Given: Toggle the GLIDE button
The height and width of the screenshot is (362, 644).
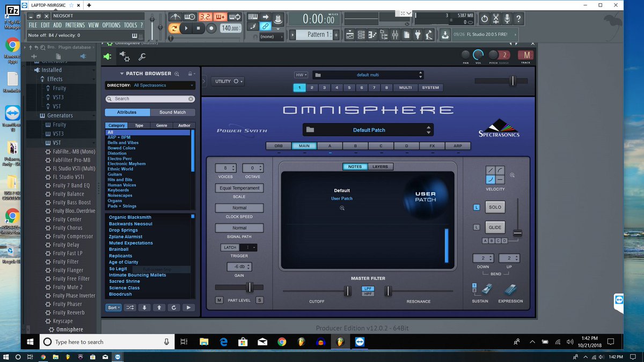Looking at the screenshot, I should (x=495, y=227).
